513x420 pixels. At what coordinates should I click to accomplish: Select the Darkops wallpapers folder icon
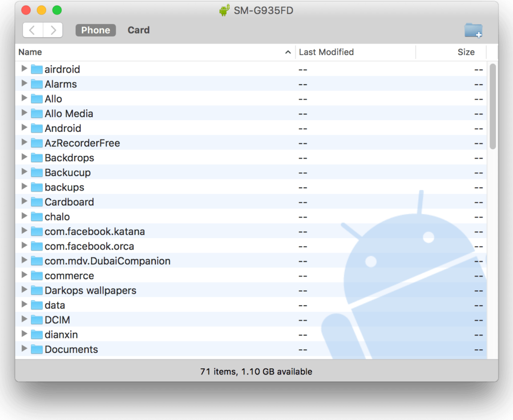37,290
